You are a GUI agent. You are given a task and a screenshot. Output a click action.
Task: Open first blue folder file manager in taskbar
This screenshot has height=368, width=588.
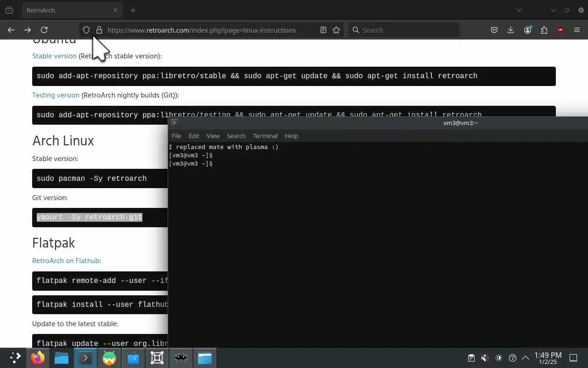point(62,358)
